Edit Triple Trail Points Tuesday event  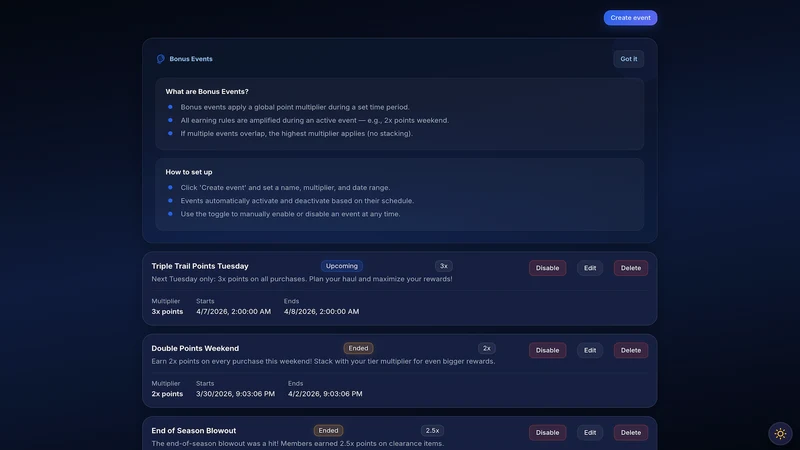point(590,268)
